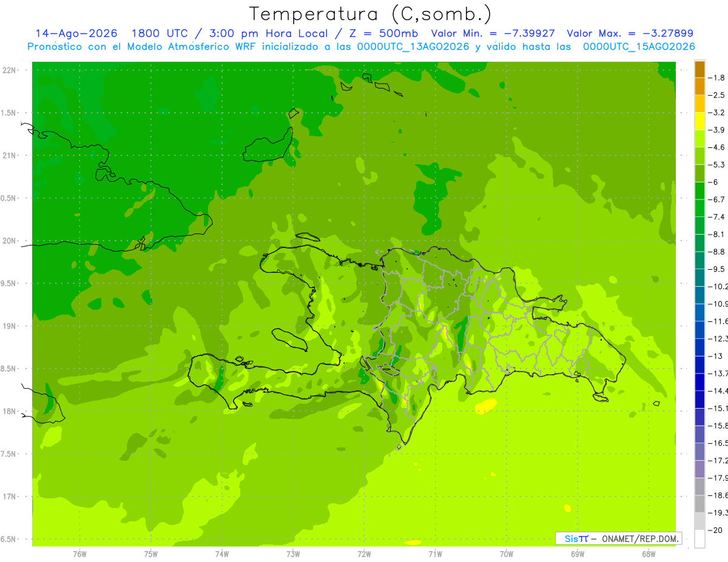Click the 'Valor Min. = -7.39927' readout

point(493,33)
